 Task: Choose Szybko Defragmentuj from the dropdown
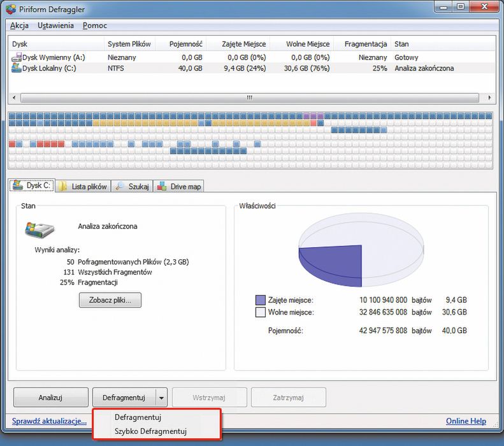(150, 431)
